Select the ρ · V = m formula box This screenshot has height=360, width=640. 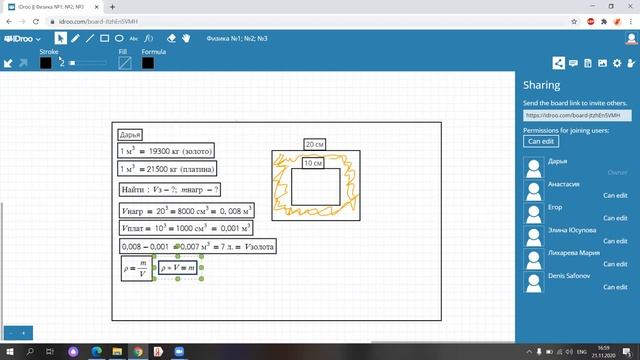point(178,268)
